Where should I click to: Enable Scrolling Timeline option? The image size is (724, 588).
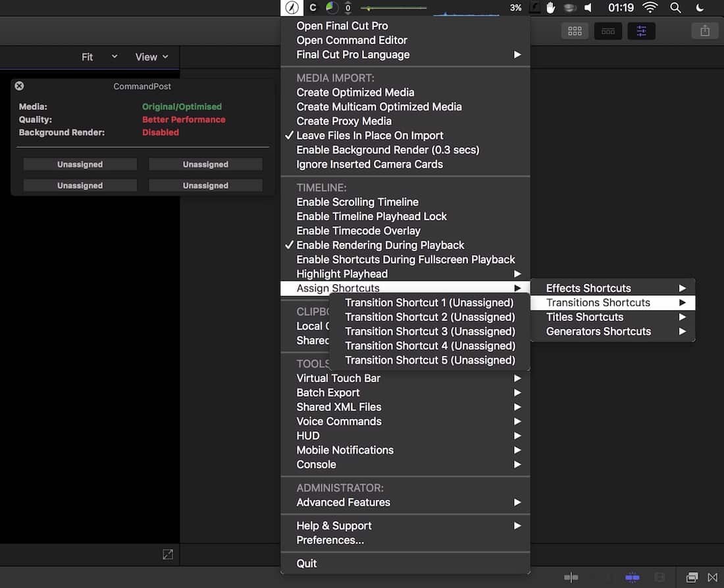(x=405, y=202)
